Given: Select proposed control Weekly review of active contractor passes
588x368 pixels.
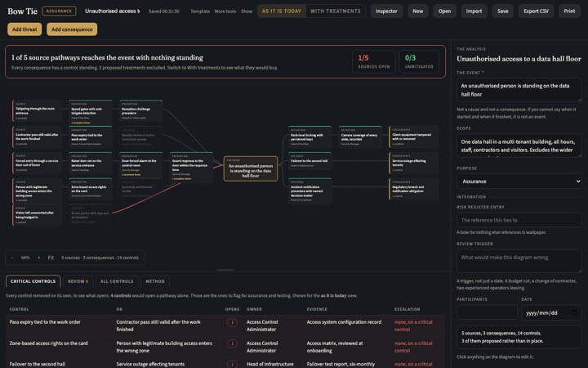Looking at the screenshot, I should (x=140, y=137).
